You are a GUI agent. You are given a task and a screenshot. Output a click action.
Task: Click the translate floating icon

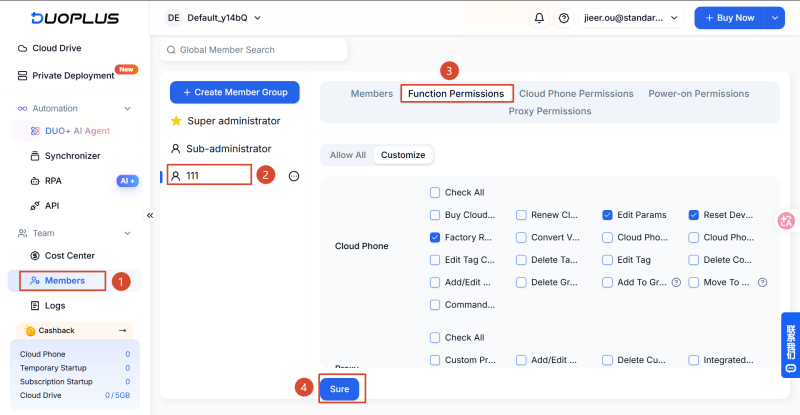pyautogui.click(x=786, y=221)
